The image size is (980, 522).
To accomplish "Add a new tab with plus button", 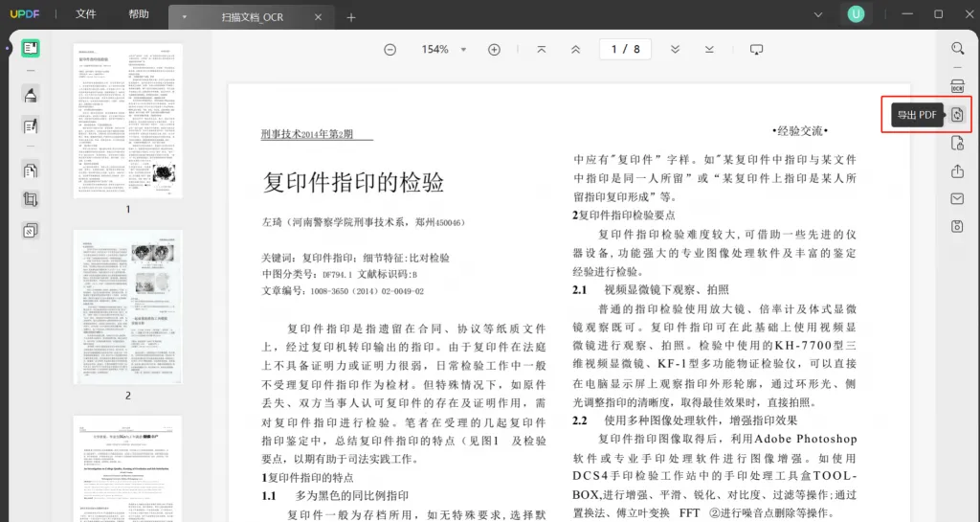I will click(x=351, y=17).
